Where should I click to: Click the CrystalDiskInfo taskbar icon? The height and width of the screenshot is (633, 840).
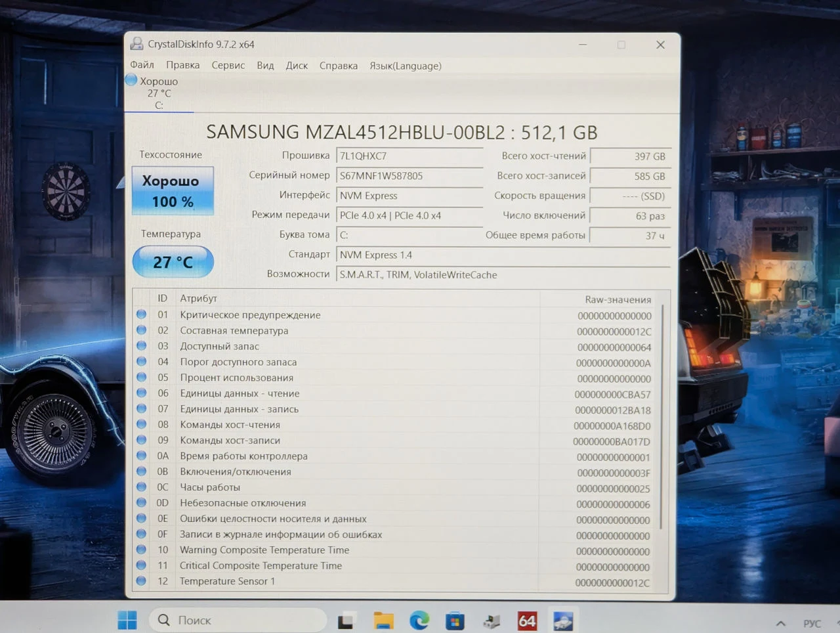tap(563, 621)
